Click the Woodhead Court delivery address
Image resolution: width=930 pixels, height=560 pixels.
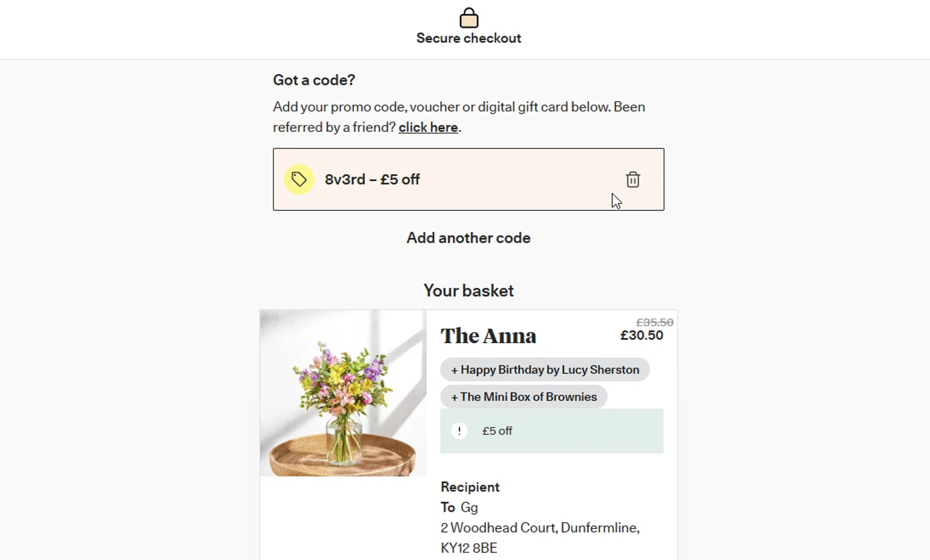tap(539, 528)
